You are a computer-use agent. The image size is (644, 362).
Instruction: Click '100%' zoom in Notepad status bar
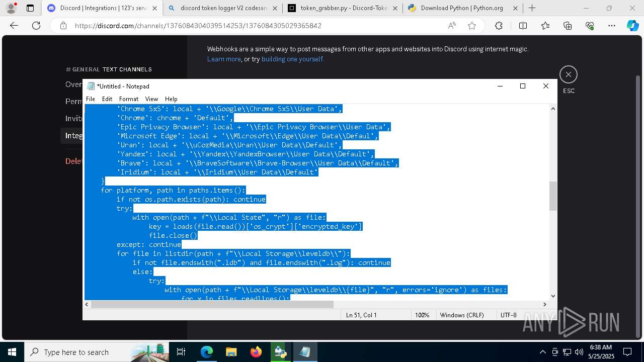point(422,315)
